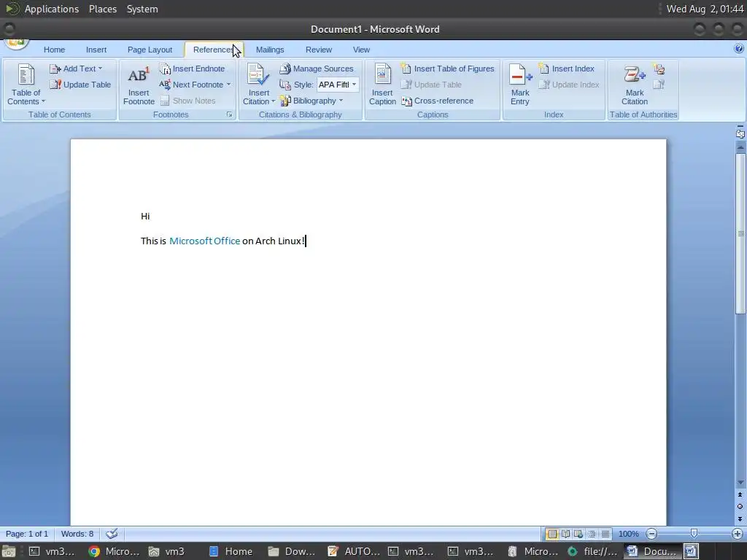Click Insert Index
Image resolution: width=747 pixels, height=560 pixels.
(x=566, y=69)
